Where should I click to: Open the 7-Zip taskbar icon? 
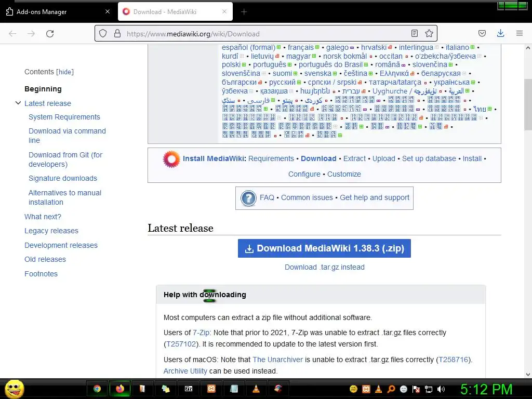[x=188, y=389]
